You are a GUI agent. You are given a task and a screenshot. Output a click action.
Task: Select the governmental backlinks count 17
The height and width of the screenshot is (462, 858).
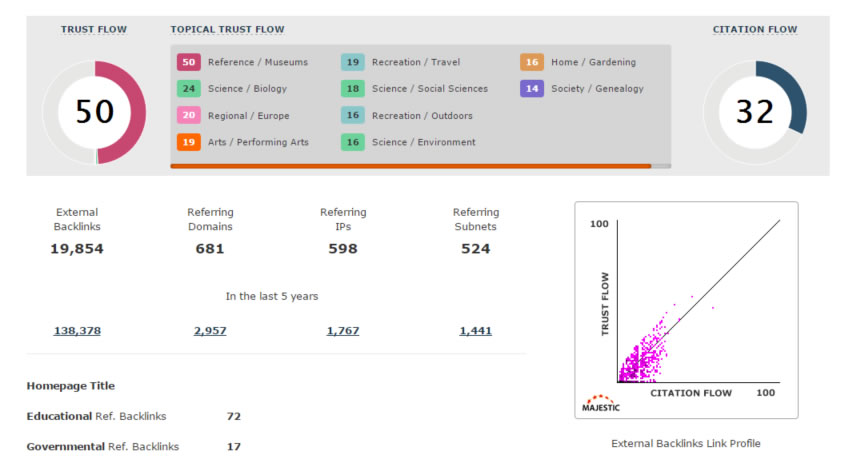point(234,447)
